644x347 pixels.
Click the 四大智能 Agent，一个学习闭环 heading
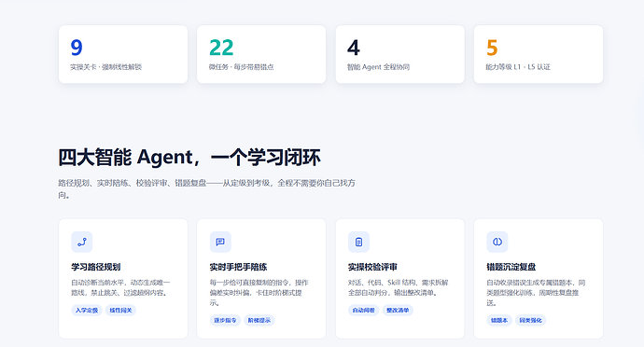click(x=189, y=158)
